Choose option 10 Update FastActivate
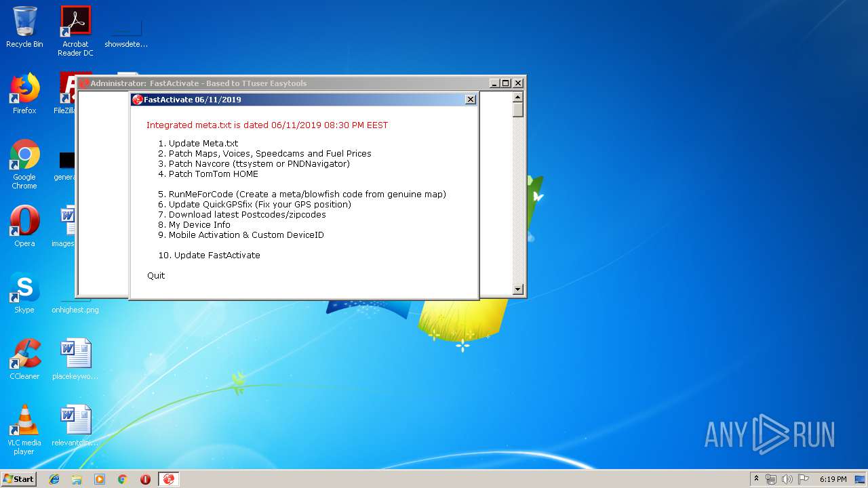 click(209, 256)
